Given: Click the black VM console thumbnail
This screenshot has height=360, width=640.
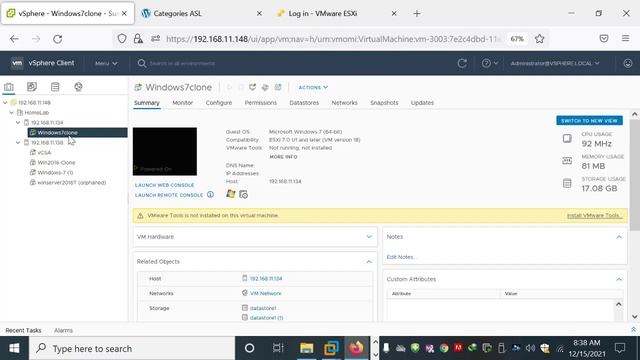Looking at the screenshot, I should coord(164,151).
